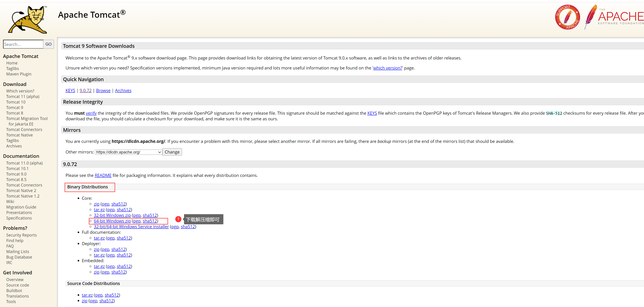Select Tomcat 10 in Download sidebar
The height and width of the screenshot is (307, 644).
click(16, 102)
